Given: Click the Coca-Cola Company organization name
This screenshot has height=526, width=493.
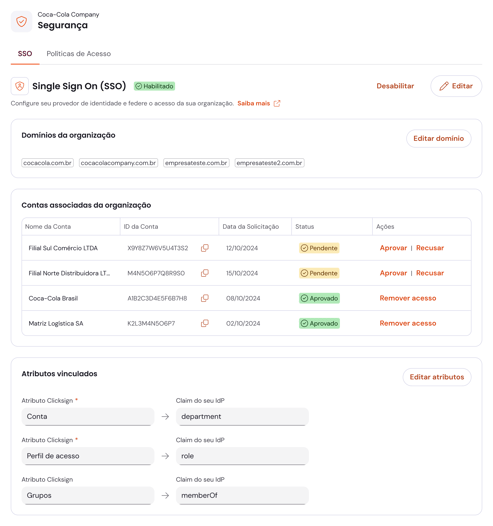Looking at the screenshot, I should pyautogui.click(x=68, y=14).
